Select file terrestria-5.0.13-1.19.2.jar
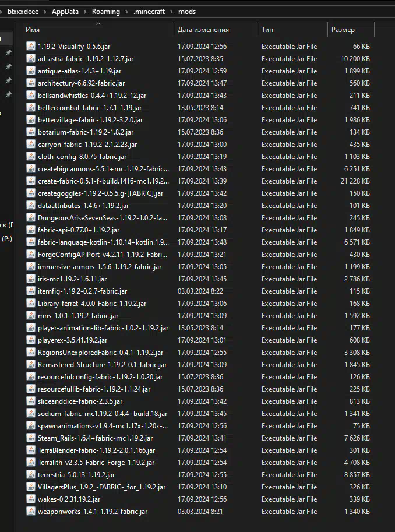This screenshot has height=532, width=395. pos(76,474)
